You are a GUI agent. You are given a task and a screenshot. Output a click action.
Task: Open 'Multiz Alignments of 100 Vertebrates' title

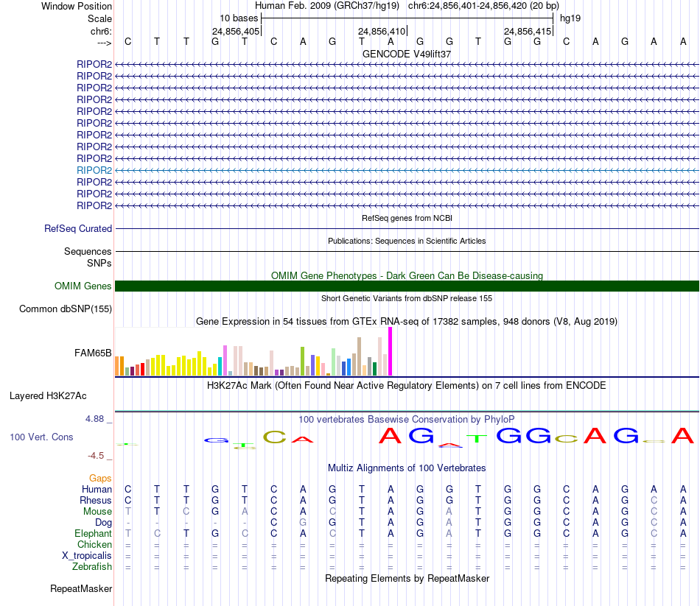[x=407, y=468]
